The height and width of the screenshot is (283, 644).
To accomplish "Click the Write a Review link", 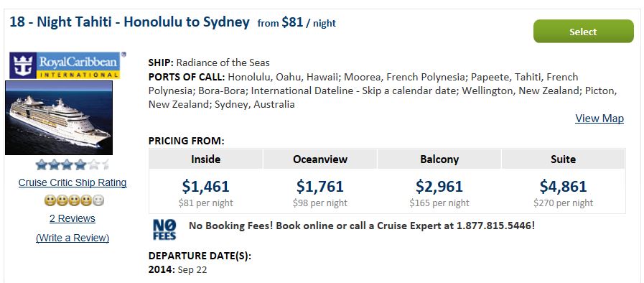I will click(73, 238).
